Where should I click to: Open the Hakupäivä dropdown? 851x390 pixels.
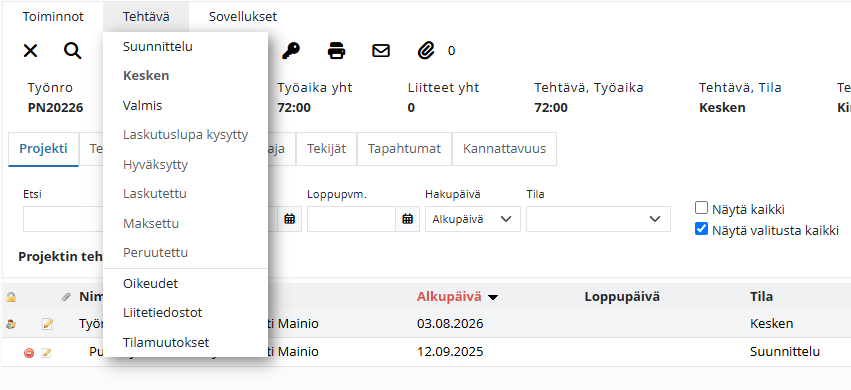tap(473, 219)
